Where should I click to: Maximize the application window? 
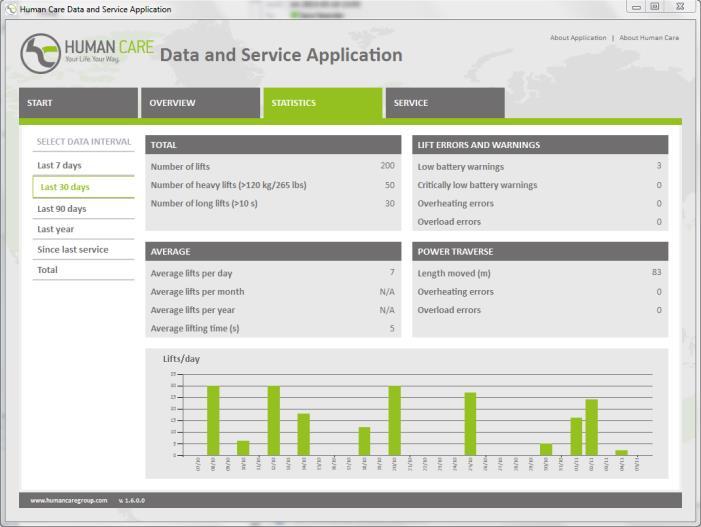[x=655, y=7]
